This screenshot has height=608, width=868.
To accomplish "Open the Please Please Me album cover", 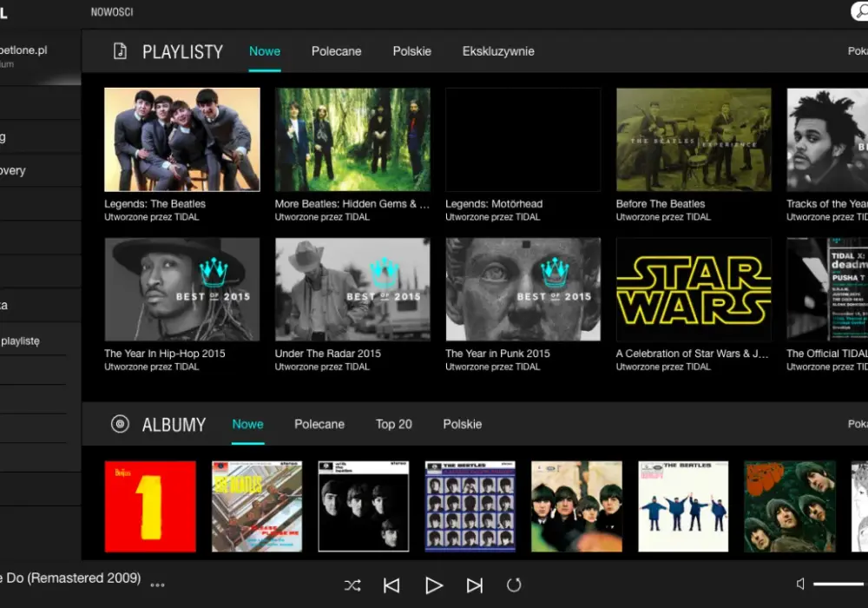I will 257,506.
